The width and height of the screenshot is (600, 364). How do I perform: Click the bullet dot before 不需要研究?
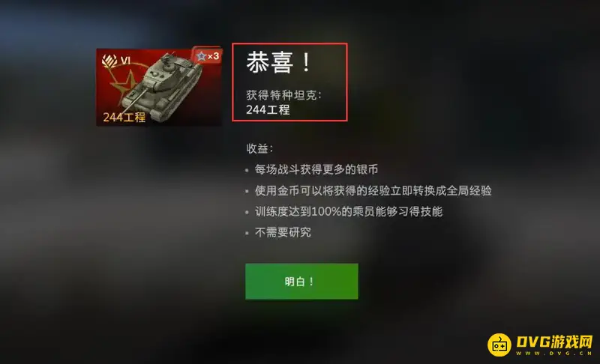click(x=247, y=233)
